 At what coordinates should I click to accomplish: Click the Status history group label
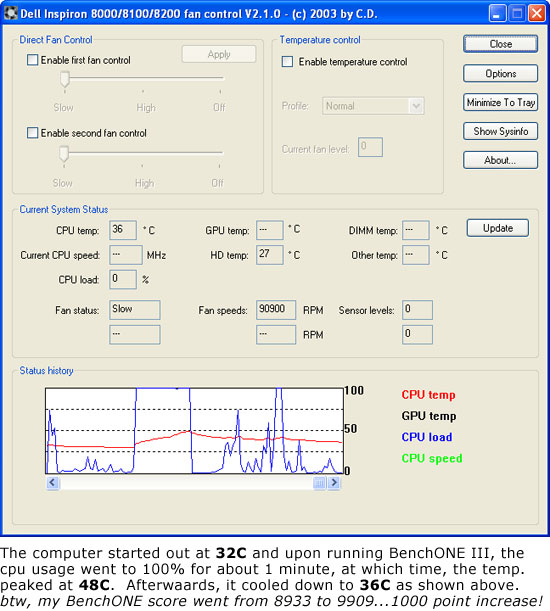(x=46, y=371)
